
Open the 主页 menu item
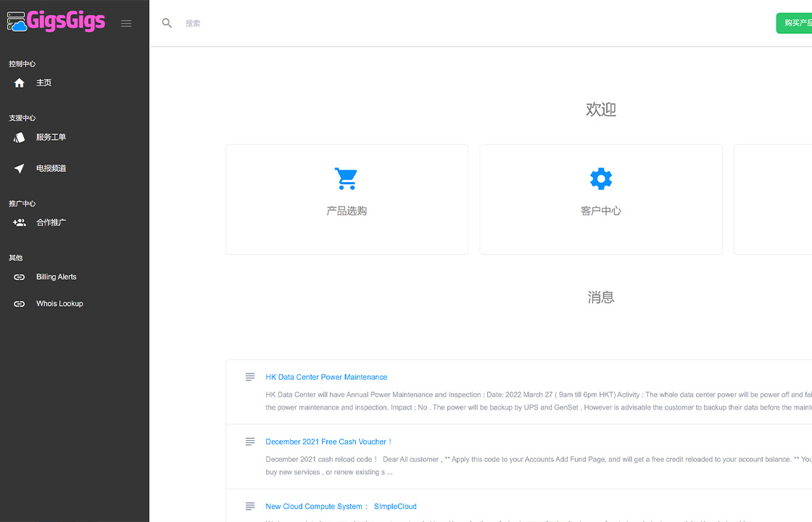(x=43, y=83)
